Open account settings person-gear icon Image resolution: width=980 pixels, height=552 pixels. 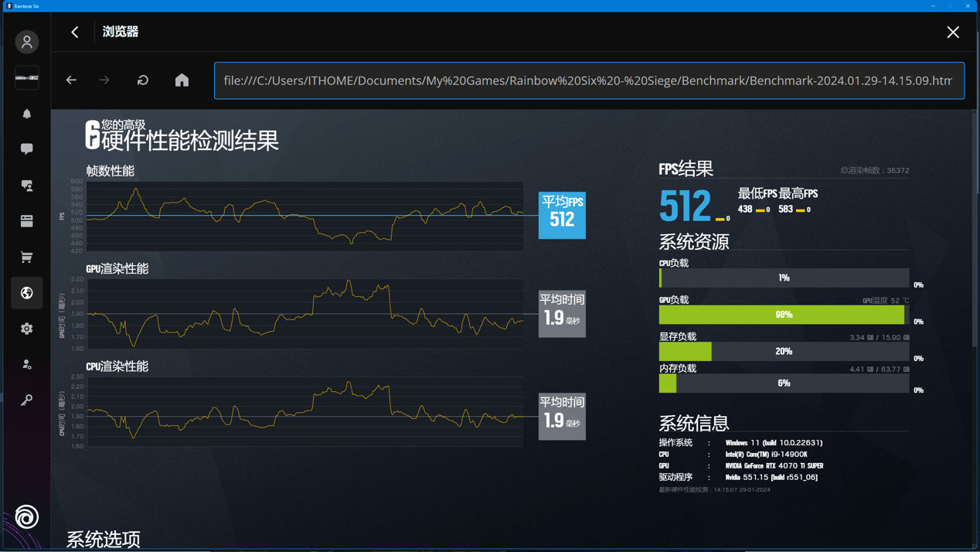click(27, 364)
